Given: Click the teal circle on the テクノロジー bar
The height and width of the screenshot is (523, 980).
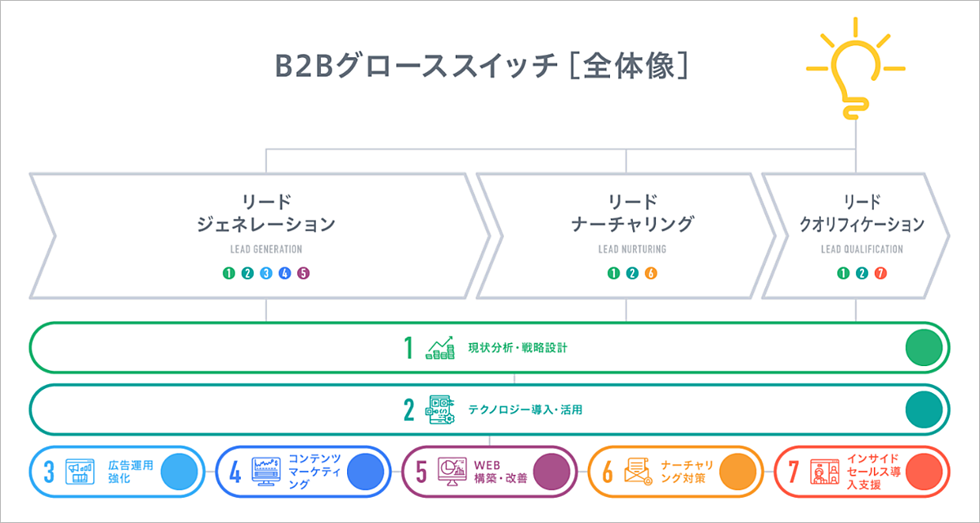Looking at the screenshot, I should click(x=924, y=409).
